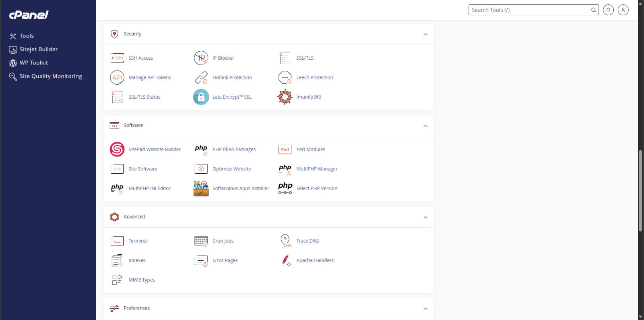Screen dimensions: 644x320
Task: Select Tools in the sidebar
Action: [27, 36]
